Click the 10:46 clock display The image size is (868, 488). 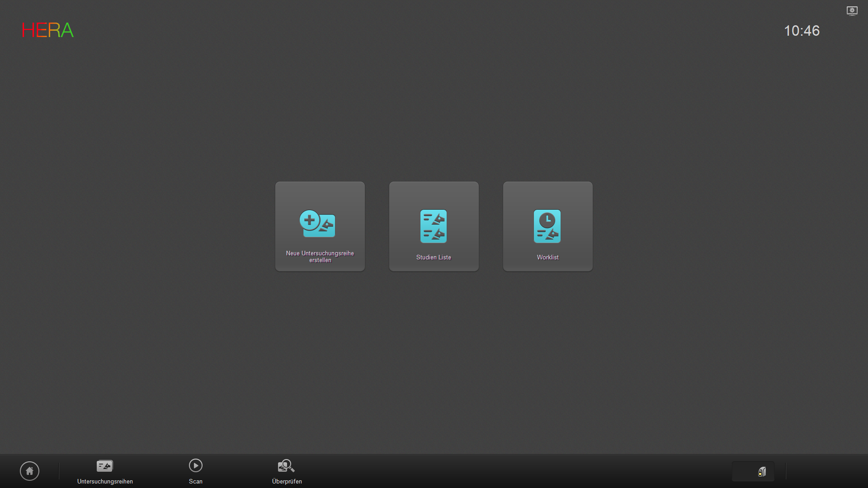click(x=801, y=31)
